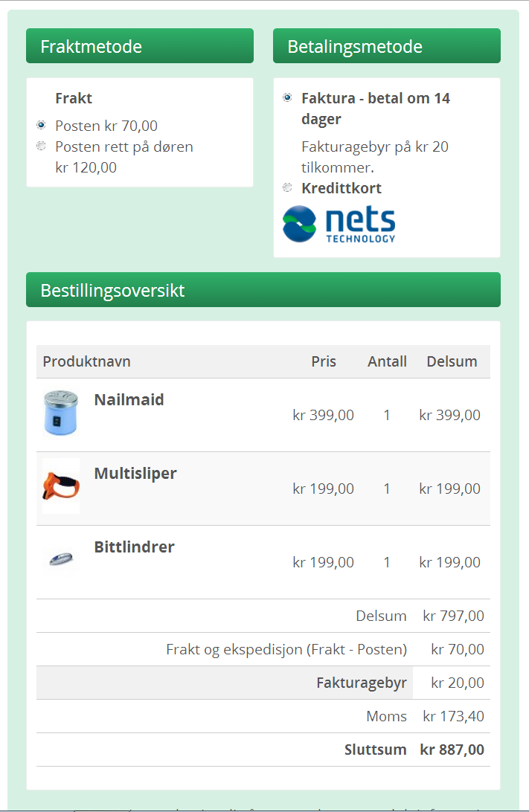Click the Fakturagebyr row label

(x=362, y=683)
